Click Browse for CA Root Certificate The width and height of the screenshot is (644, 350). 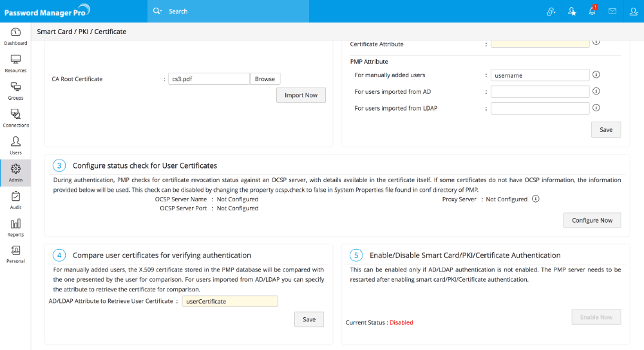(265, 79)
